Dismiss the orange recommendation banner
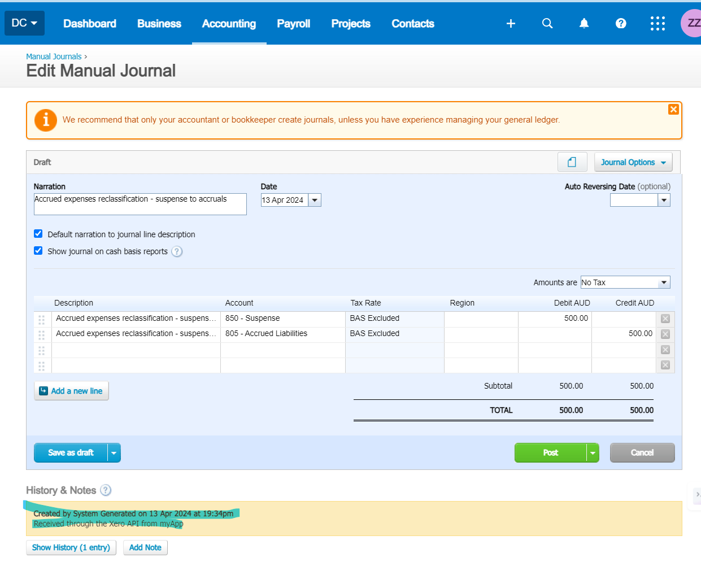The height and width of the screenshot is (588, 701). [x=673, y=110]
